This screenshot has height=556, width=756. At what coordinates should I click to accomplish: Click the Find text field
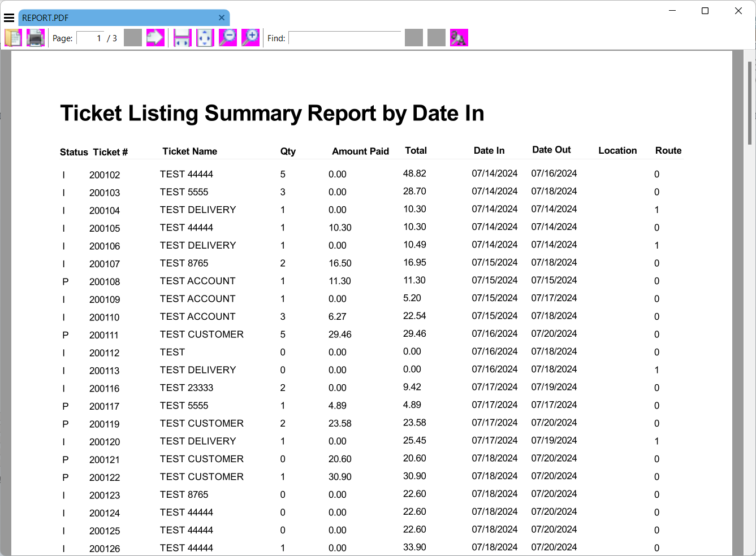[x=345, y=38]
